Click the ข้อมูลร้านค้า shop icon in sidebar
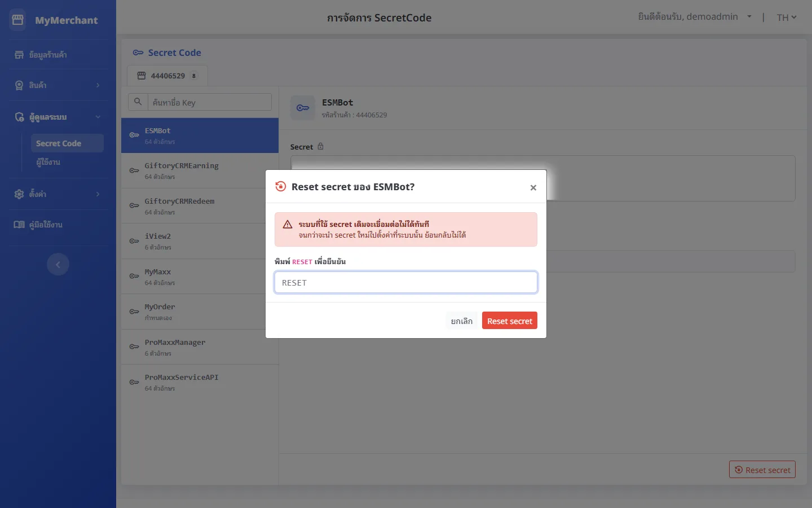This screenshot has width=812, height=508. click(x=19, y=55)
